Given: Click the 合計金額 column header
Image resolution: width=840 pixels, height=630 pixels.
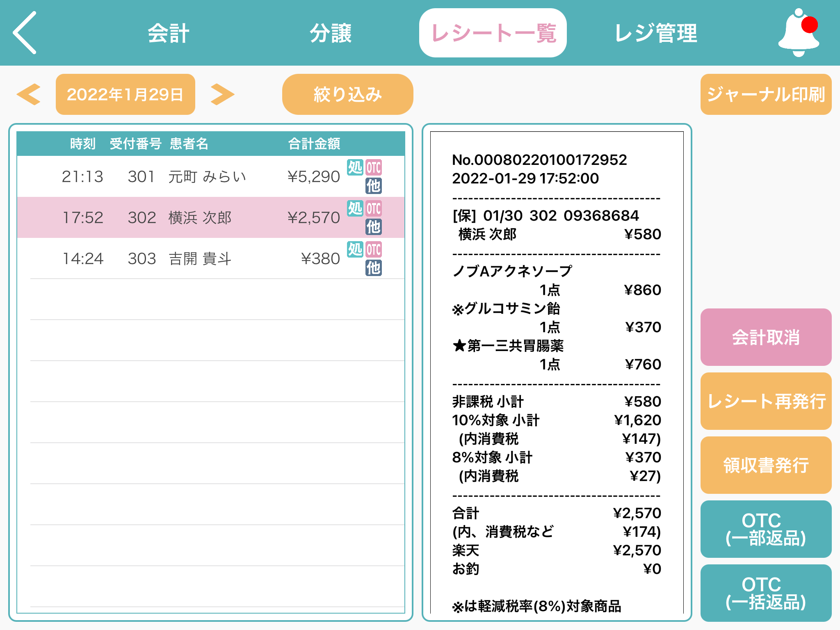Looking at the screenshot, I should [314, 144].
